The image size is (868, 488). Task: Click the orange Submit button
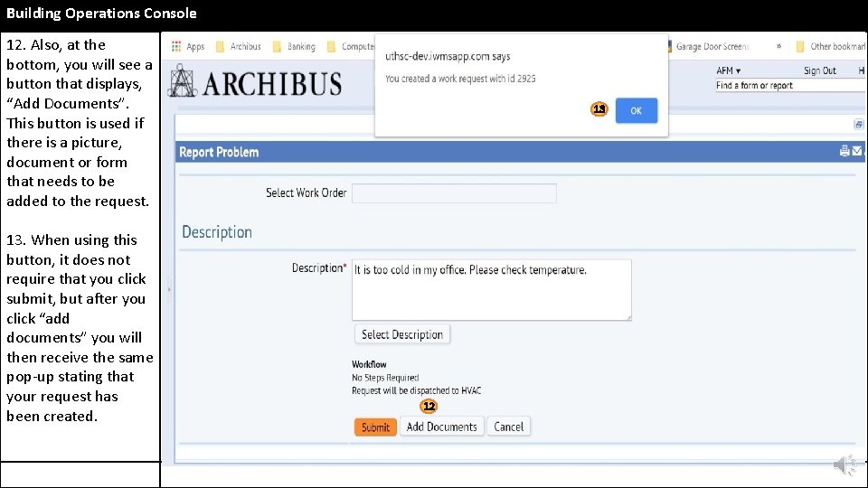(375, 427)
